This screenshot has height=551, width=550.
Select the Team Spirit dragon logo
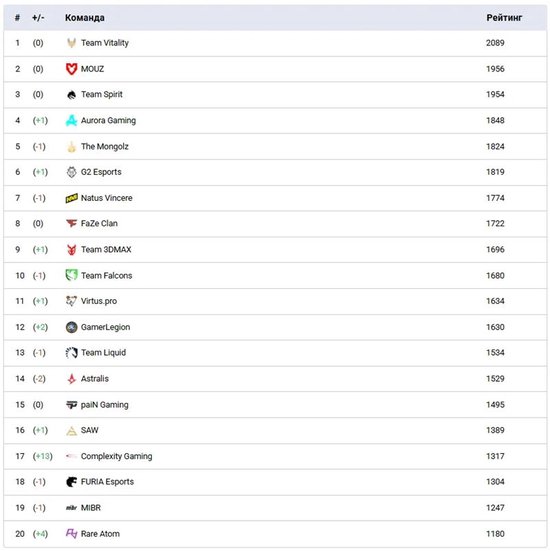(x=71, y=95)
